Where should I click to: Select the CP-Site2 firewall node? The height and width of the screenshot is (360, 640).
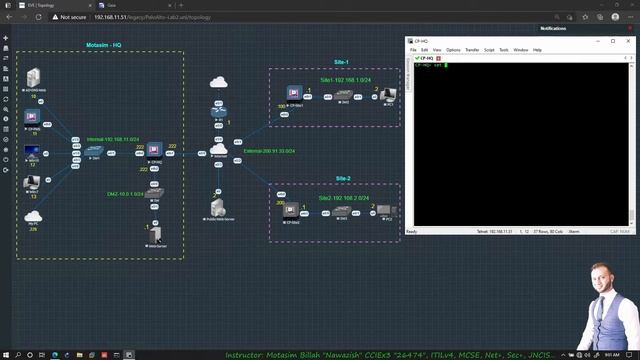291,211
